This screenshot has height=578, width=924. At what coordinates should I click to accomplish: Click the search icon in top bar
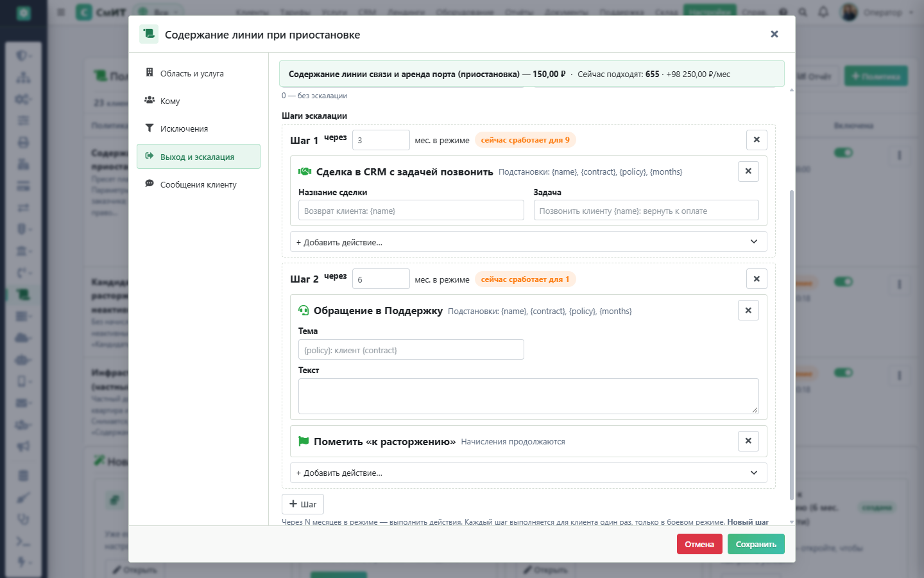pos(803,12)
